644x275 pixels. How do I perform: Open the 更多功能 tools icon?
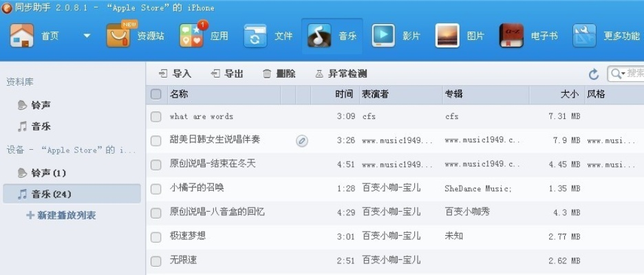point(584,36)
